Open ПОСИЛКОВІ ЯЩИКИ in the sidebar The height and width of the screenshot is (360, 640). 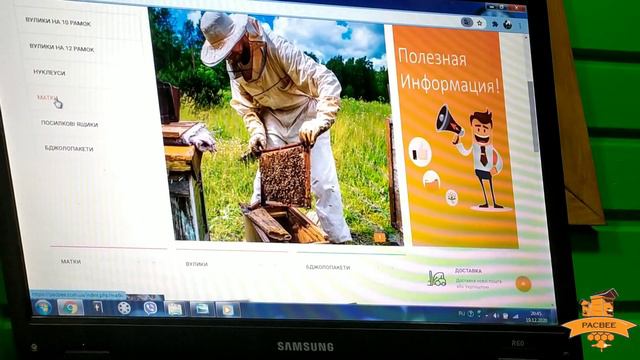click(69, 123)
